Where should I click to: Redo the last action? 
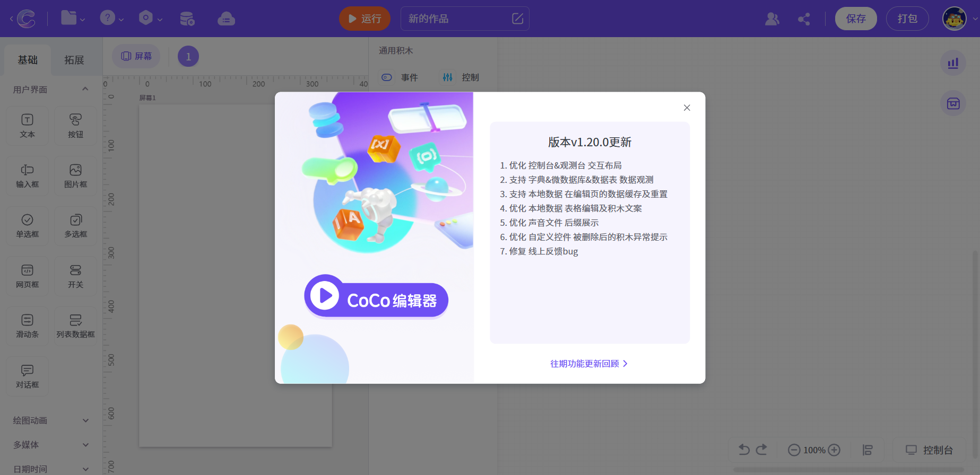tap(761, 450)
